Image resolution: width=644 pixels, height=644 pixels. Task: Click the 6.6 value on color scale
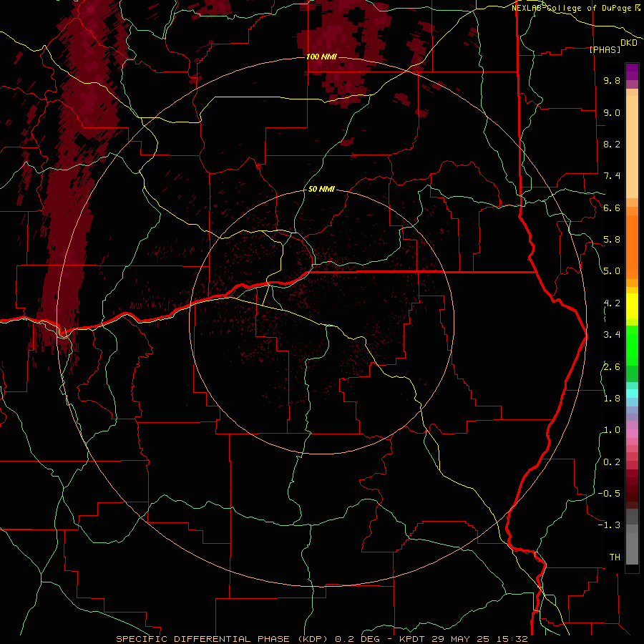coord(612,208)
